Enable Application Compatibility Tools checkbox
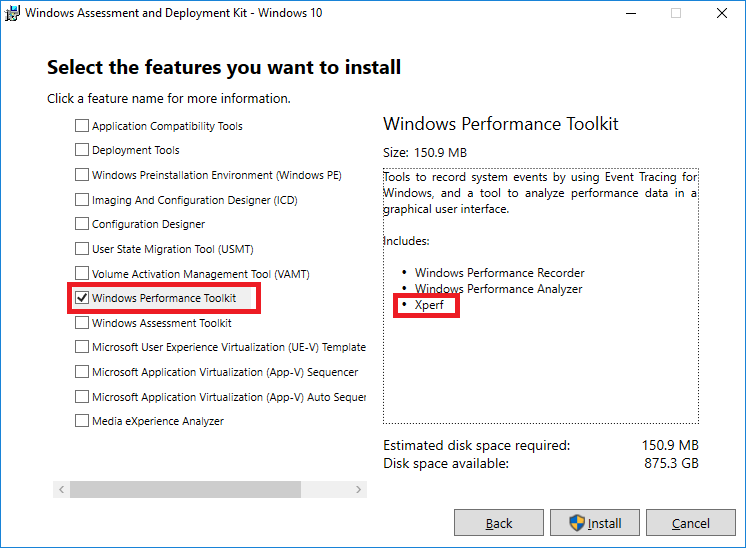The image size is (746, 548). point(82,126)
